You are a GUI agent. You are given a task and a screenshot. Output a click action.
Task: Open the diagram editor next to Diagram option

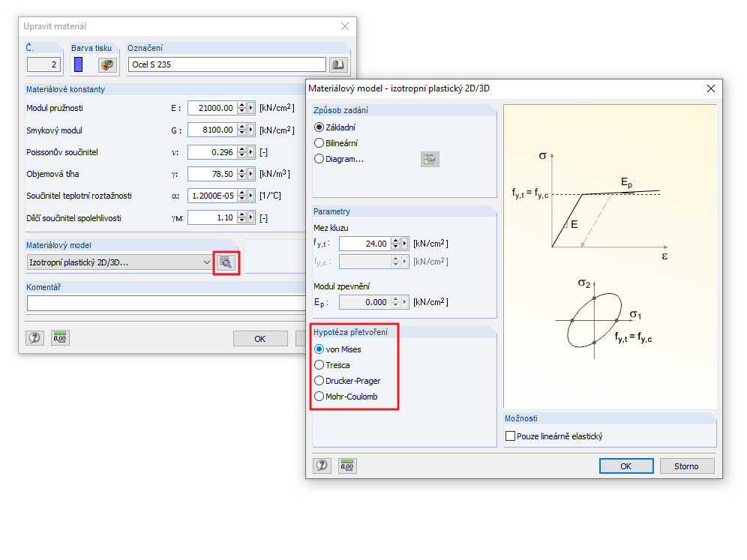430,158
